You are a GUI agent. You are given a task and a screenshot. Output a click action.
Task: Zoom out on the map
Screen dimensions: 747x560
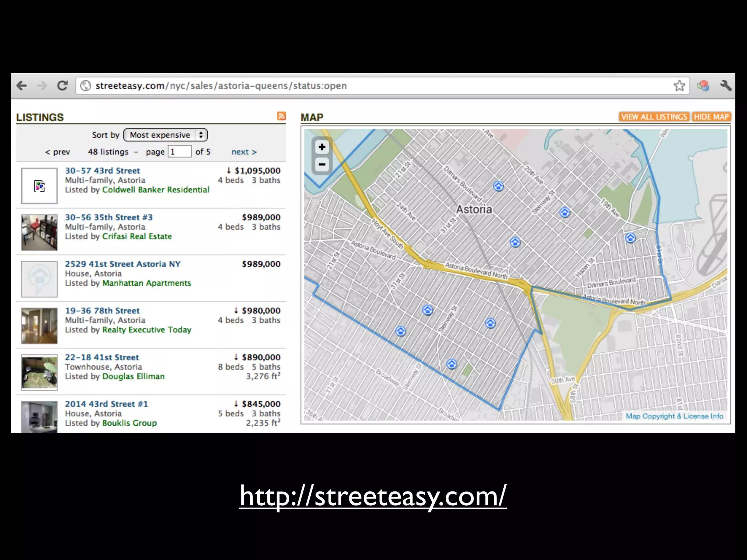coord(322,164)
